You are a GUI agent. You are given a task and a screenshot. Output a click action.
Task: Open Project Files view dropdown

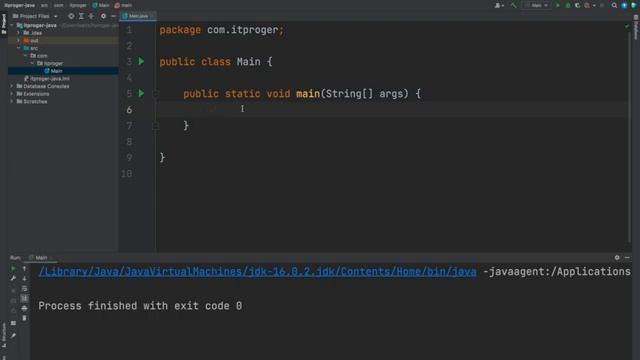tap(35, 16)
